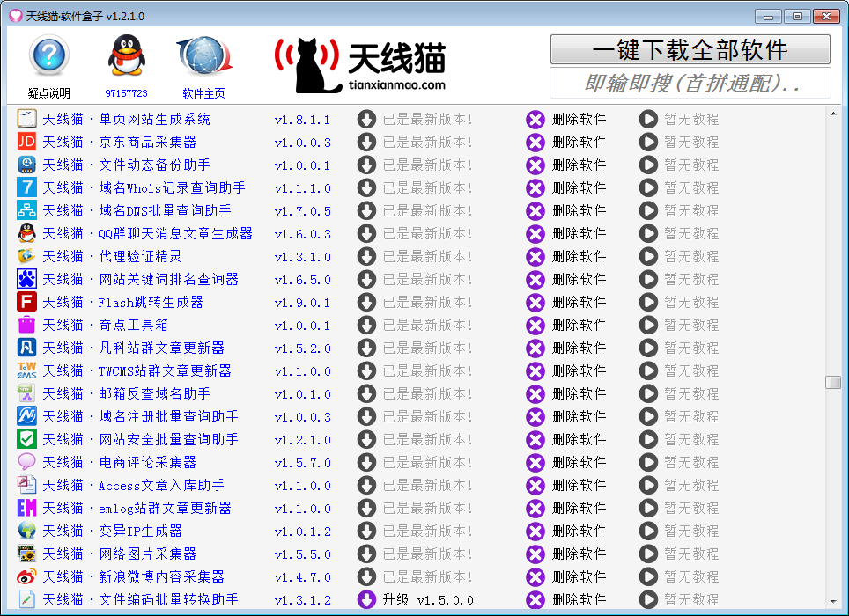Screen dimensions: 849x616
Task: Click version v1.9.0.1 text
Action: (303, 303)
